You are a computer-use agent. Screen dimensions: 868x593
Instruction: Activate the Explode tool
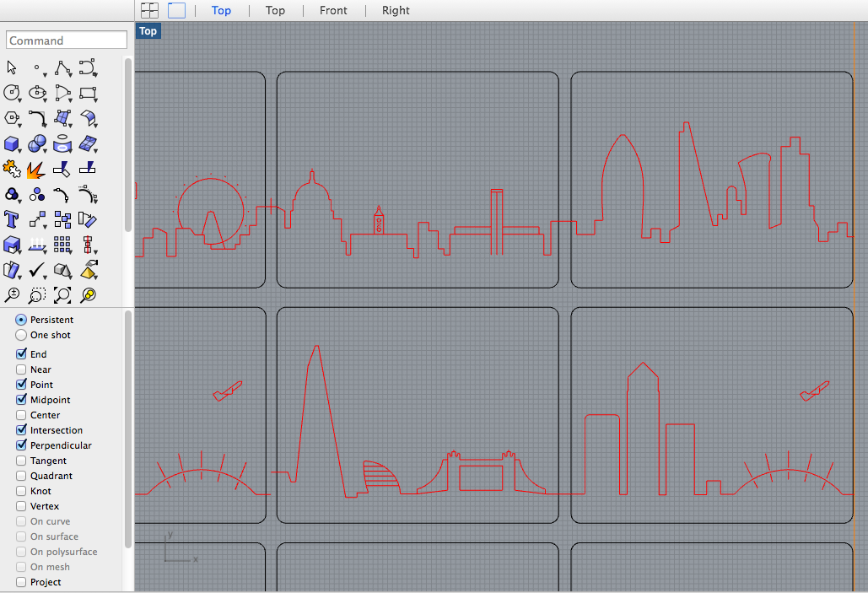click(x=36, y=170)
